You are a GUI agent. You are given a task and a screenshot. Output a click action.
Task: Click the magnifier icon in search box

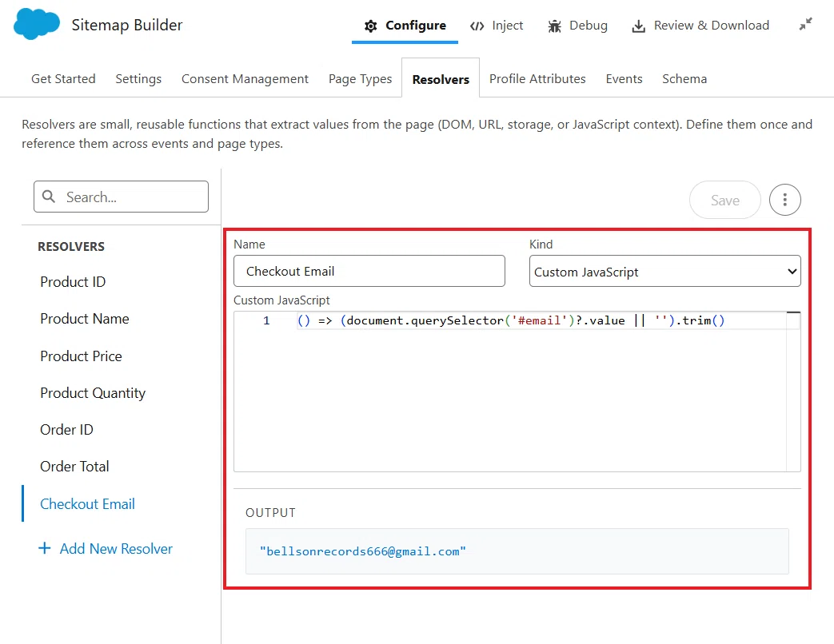tap(49, 197)
